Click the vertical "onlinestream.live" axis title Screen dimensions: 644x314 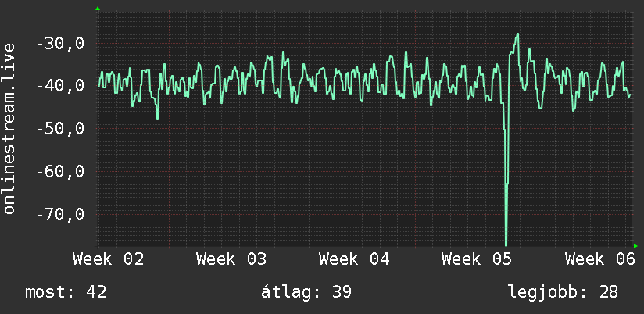point(9,128)
